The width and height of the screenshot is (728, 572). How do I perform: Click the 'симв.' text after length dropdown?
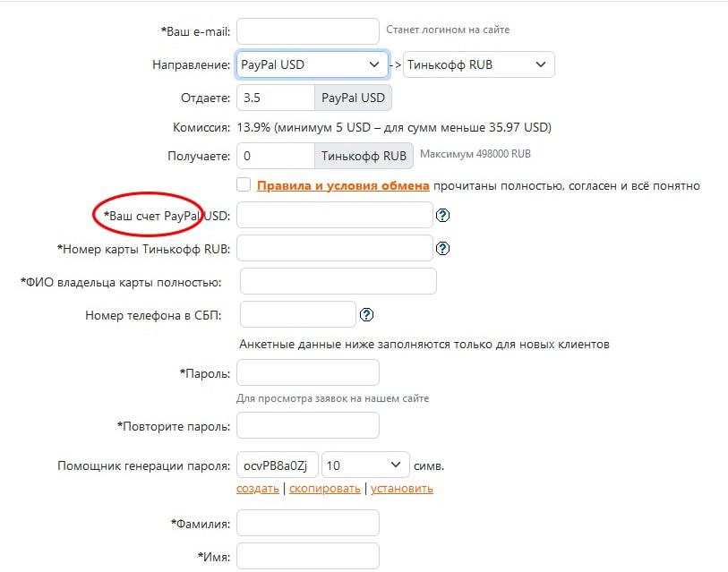429,465
